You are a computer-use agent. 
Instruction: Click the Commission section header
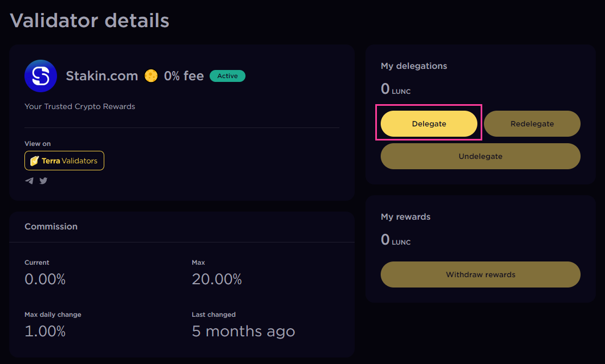(x=51, y=226)
